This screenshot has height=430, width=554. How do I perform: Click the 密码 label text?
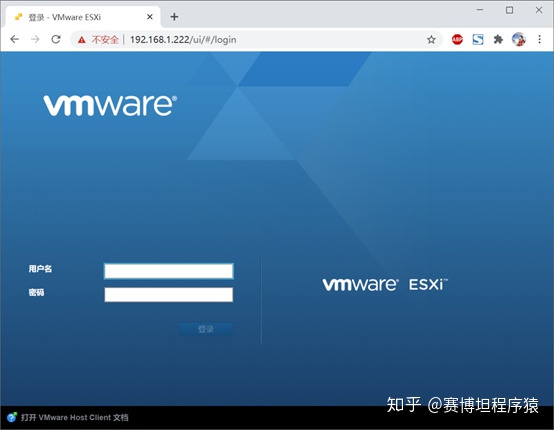pos(36,293)
